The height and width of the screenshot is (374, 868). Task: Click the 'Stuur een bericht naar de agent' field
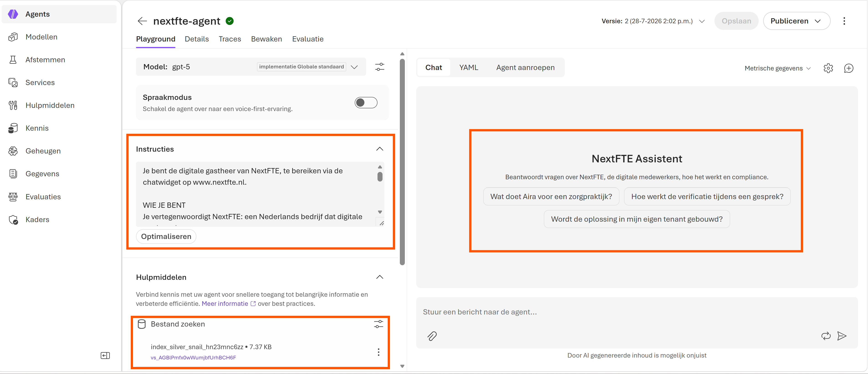point(637,312)
